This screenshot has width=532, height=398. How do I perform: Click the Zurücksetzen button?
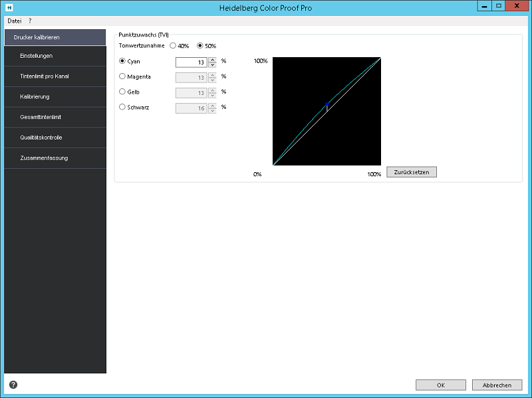pyautogui.click(x=412, y=172)
